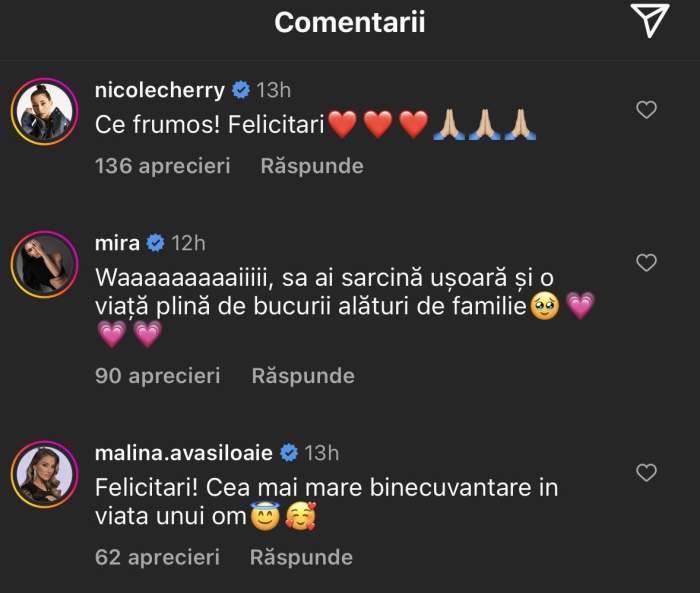The height and width of the screenshot is (593, 700).
Task: View the 136 aprecieri likes list
Action: [x=162, y=166]
